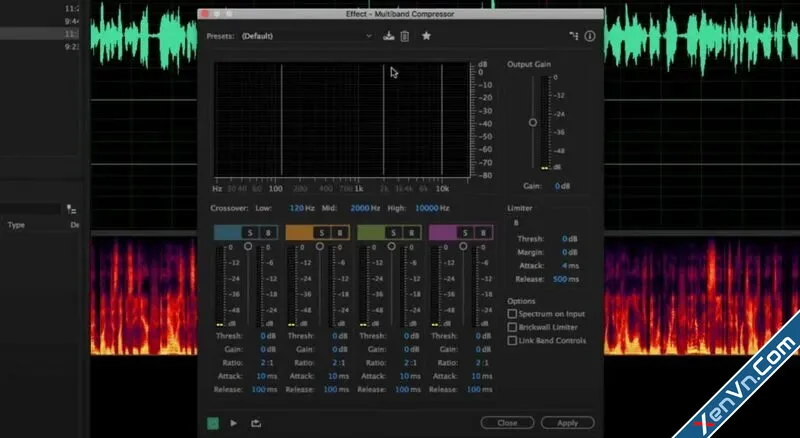Image resolution: width=800 pixels, height=438 pixels.
Task: Click the purple band threshold slider handle
Action: click(463, 247)
